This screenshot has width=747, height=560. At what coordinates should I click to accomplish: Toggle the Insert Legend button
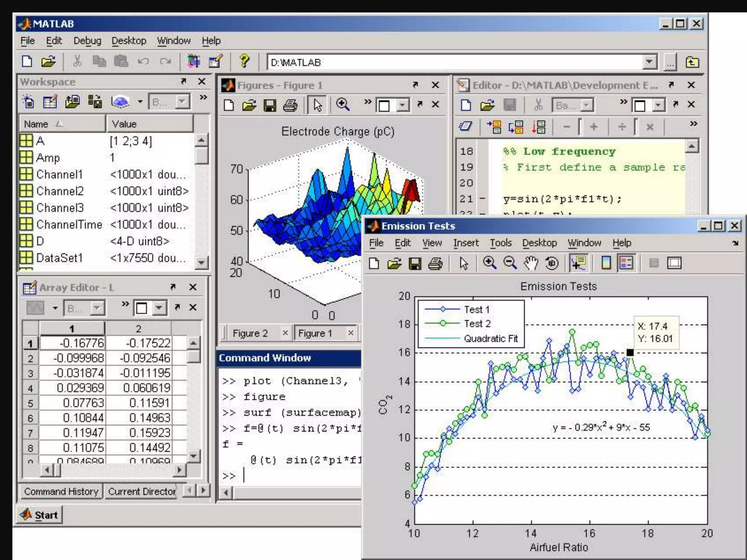626,263
